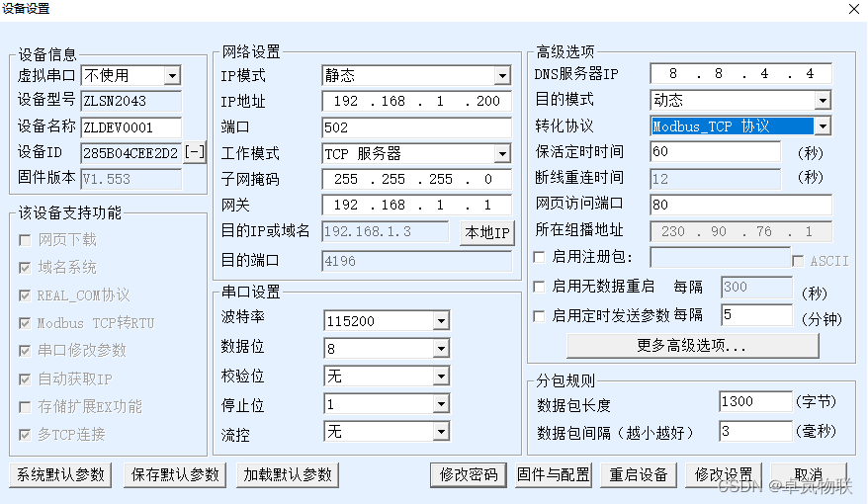Open the IP模式 dropdown showing 静态
Screen dimensions: 868x504
(x=502, y=75)
